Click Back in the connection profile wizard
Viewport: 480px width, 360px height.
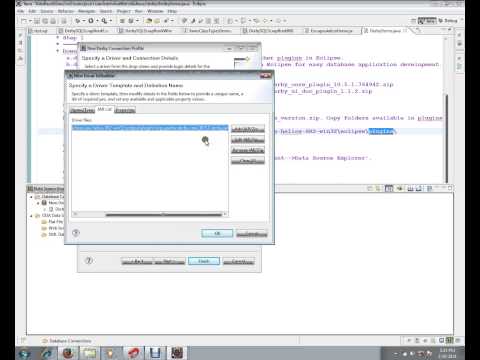[x=137, y=261]
